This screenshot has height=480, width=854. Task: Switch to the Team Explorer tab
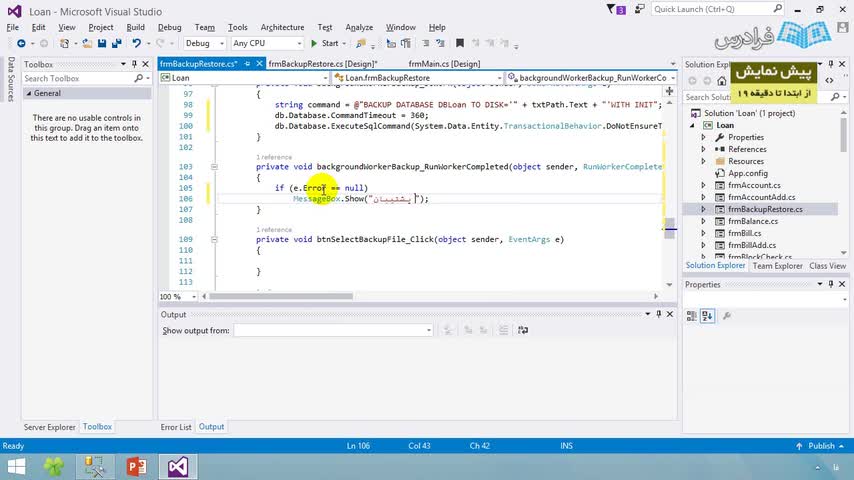(x=777, y=266)
